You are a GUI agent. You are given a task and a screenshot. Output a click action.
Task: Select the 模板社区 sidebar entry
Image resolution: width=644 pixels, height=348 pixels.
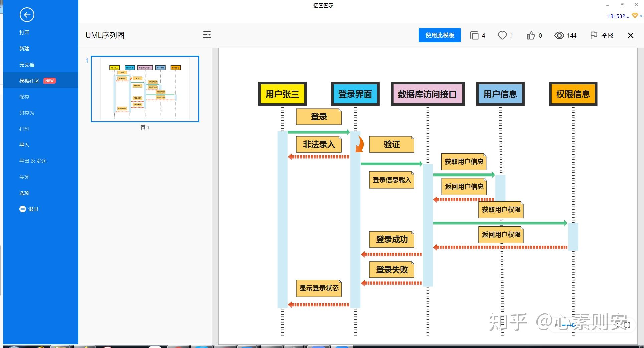(41, 81)
